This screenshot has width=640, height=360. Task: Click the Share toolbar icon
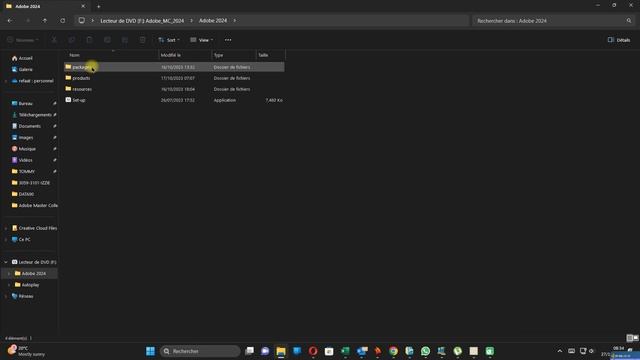pyautogui.click(x=125, y=40)
